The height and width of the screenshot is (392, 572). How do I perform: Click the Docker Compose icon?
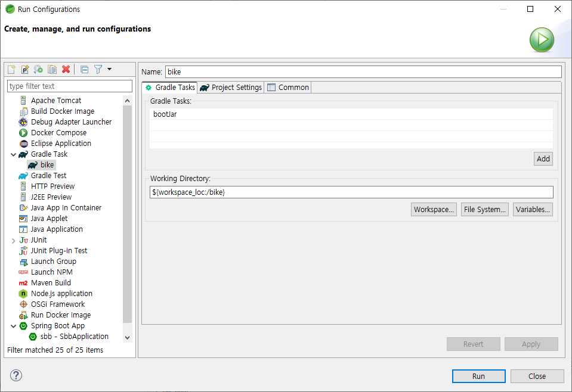pyautogui.click(x=23, y=133)
